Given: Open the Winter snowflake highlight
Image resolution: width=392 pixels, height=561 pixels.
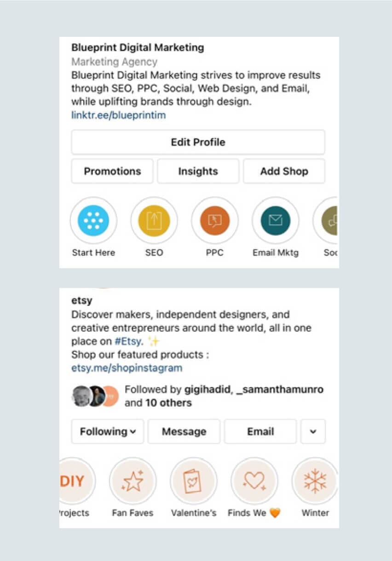Looking at the screenshot, I should click(x=315, y=481).
